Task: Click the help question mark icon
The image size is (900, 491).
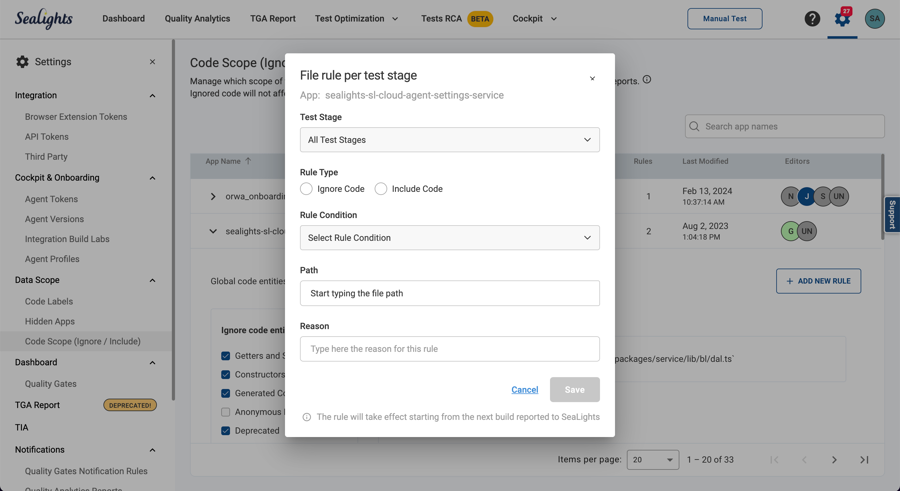Action: 812,19
